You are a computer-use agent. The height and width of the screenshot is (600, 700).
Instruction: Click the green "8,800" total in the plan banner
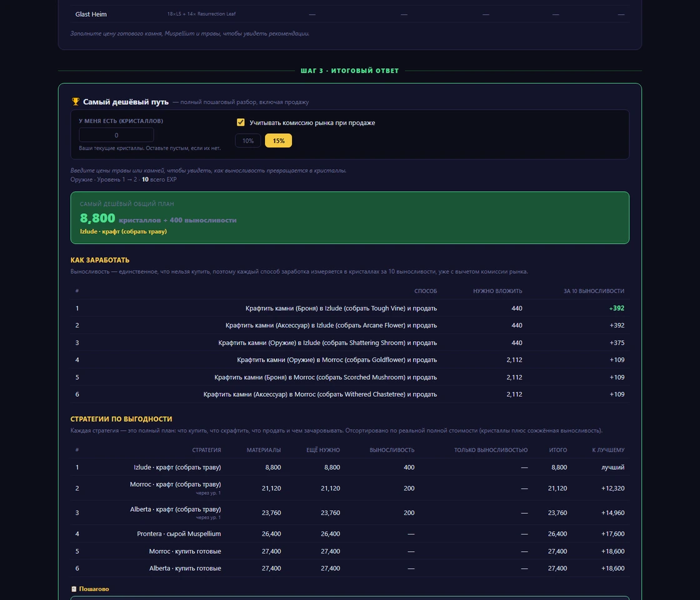click(x=97, y=218)
